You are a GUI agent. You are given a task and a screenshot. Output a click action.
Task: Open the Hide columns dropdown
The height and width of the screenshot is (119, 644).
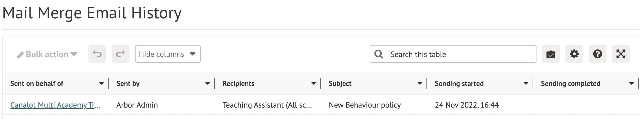[168, 54]
